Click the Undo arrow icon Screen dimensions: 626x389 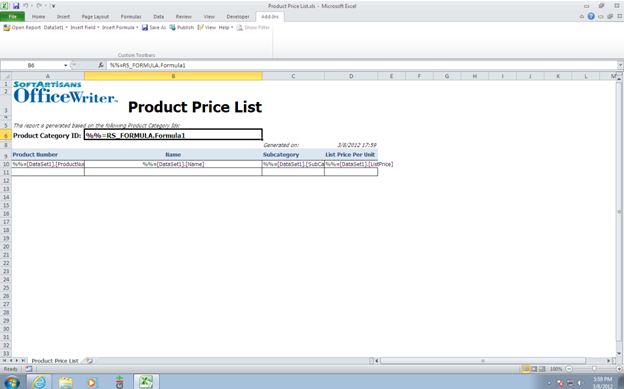26,6
